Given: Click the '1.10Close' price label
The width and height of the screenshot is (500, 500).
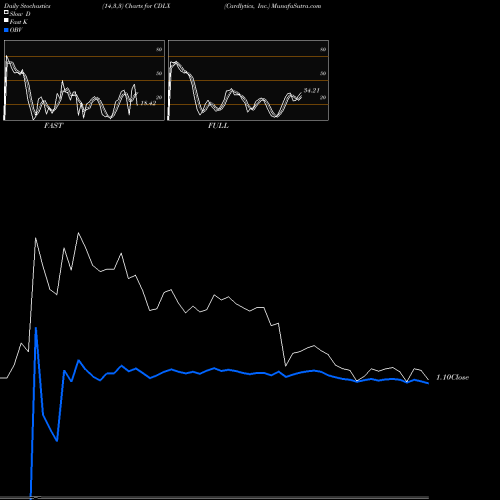Looking at the screenshot, I should tap(452, 377).
